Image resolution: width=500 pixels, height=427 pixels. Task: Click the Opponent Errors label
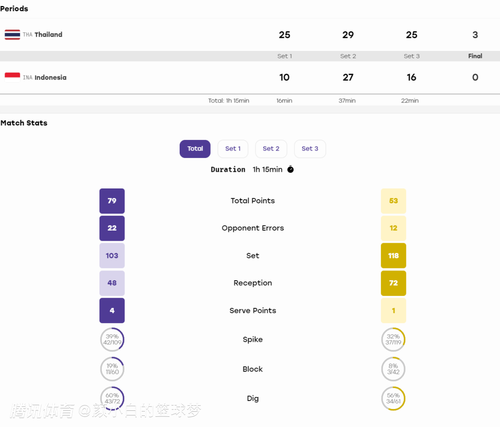tap(253, 228)
